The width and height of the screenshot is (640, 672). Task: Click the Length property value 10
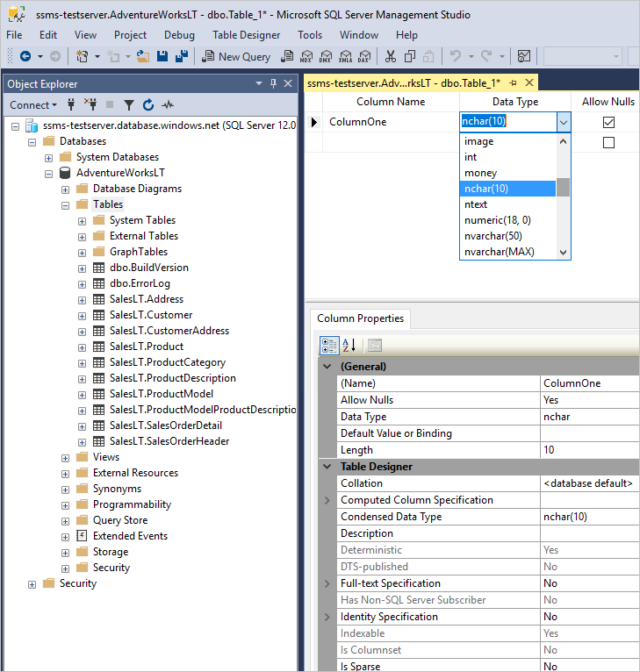click(x=589, y=450)
